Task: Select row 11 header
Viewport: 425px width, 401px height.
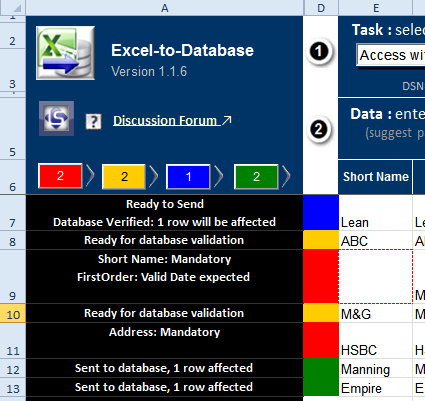Action: (x=13, y=341)
